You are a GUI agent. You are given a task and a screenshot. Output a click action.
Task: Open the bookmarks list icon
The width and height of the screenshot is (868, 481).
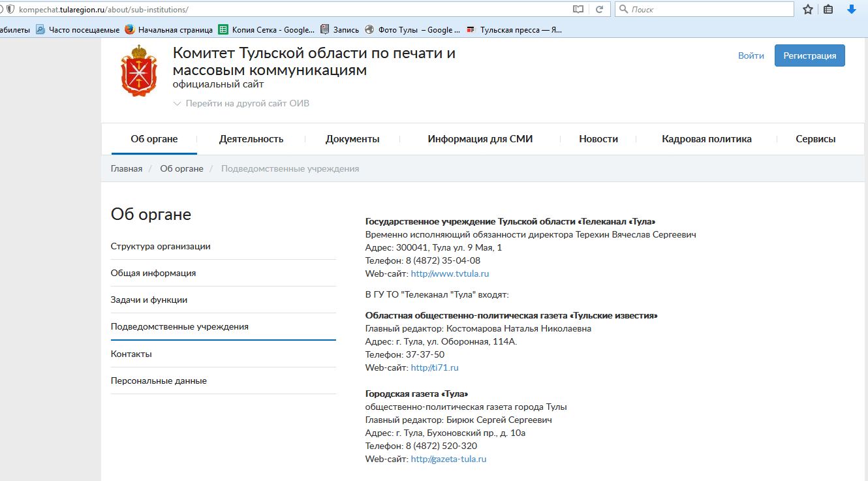[x=828, y=9]
